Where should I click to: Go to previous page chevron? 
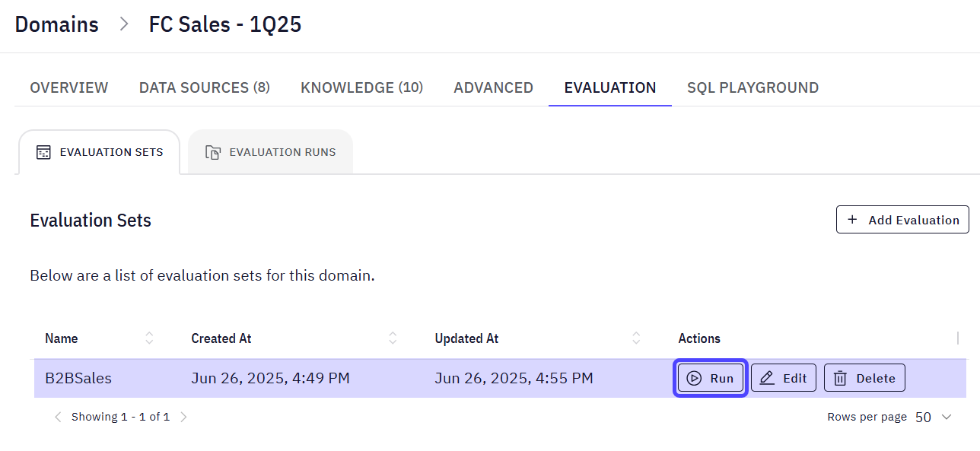coord(58,417)
